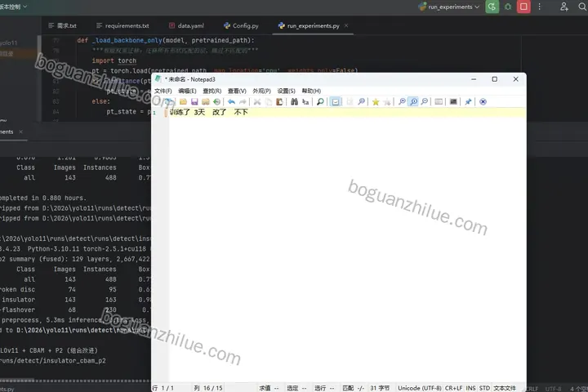Click the blue circular exit icon
The width and height of the screenshot is (588, 392).
(x=483, y=101)
